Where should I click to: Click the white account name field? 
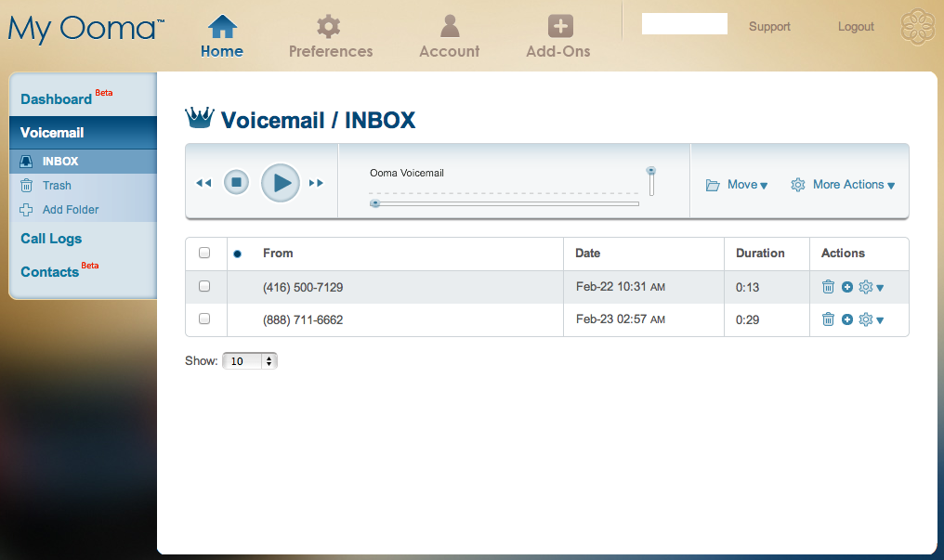click(685, 23)
